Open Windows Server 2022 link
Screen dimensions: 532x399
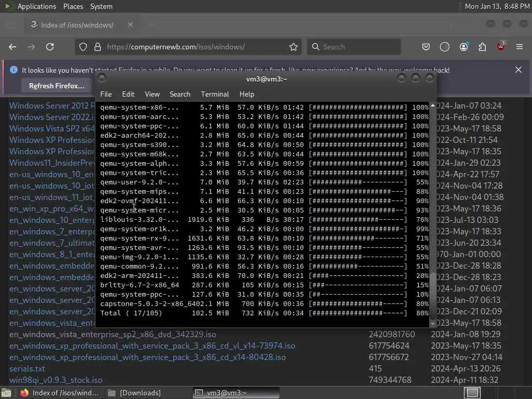click(52, 117)
